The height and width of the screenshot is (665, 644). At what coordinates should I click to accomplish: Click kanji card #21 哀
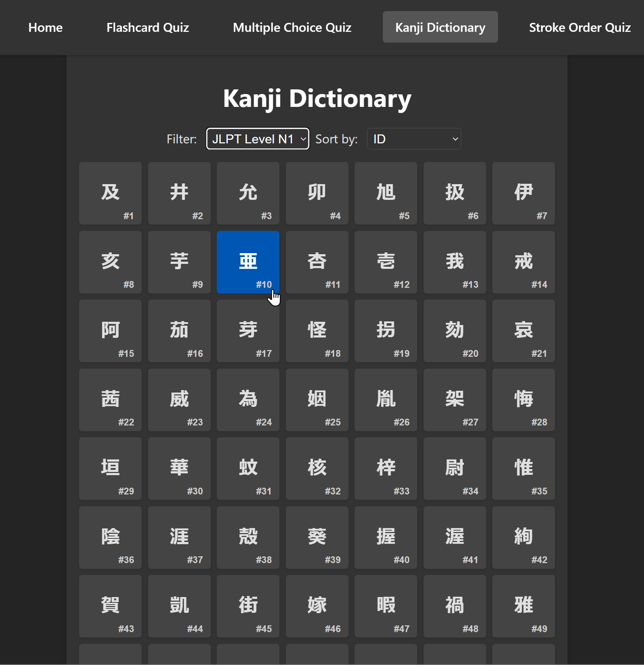[523, 331]
